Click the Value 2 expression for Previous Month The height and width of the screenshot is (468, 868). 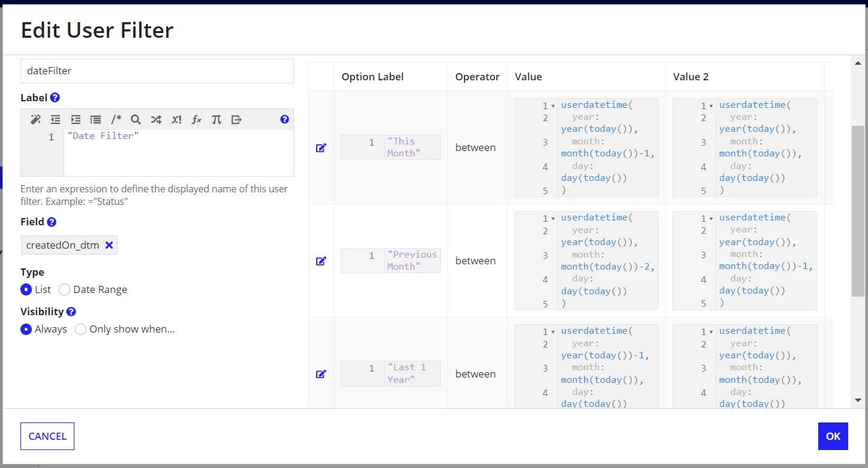coord(745,261)
